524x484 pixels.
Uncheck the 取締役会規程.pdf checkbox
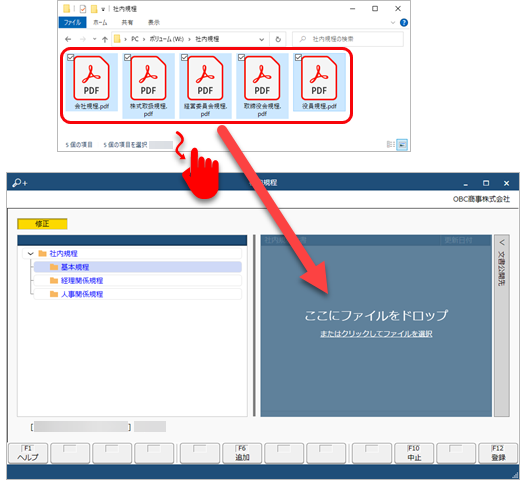(241, 57)
